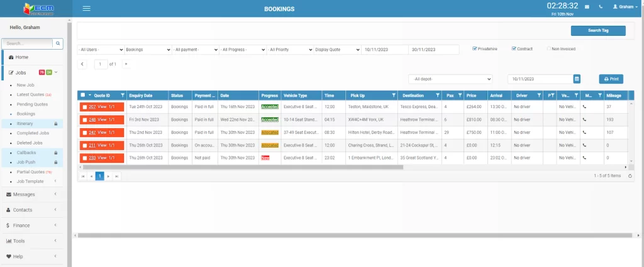Refresh the grid using the reload icon
The height and width of the screenshot is (267, 644).
[x=630, y=176]
